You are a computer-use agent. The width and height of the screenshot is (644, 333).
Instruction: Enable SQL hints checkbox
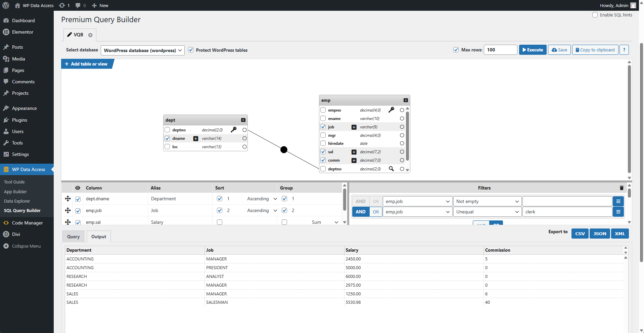click(x=595, y=15)
